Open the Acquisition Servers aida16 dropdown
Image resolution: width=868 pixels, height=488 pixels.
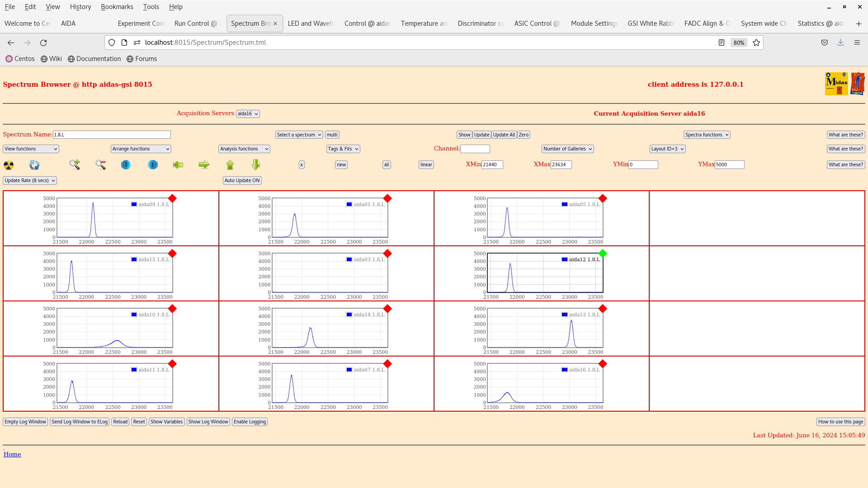coord(248,114)
